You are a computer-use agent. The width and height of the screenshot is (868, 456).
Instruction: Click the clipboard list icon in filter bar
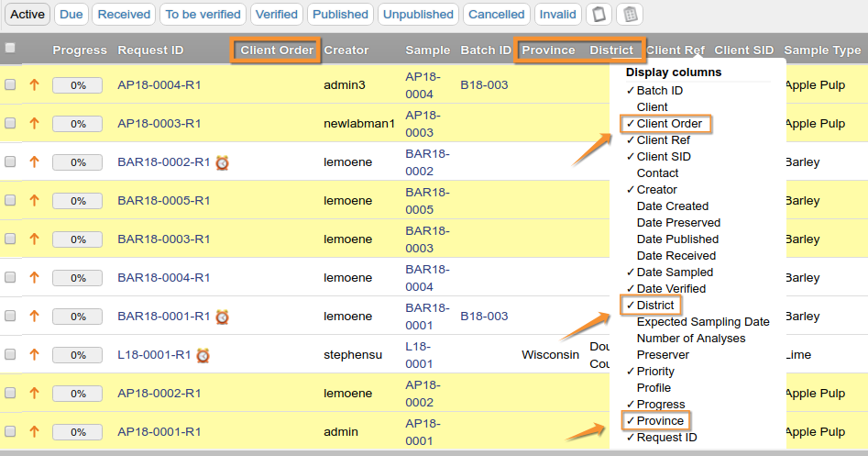click(629, 15)
